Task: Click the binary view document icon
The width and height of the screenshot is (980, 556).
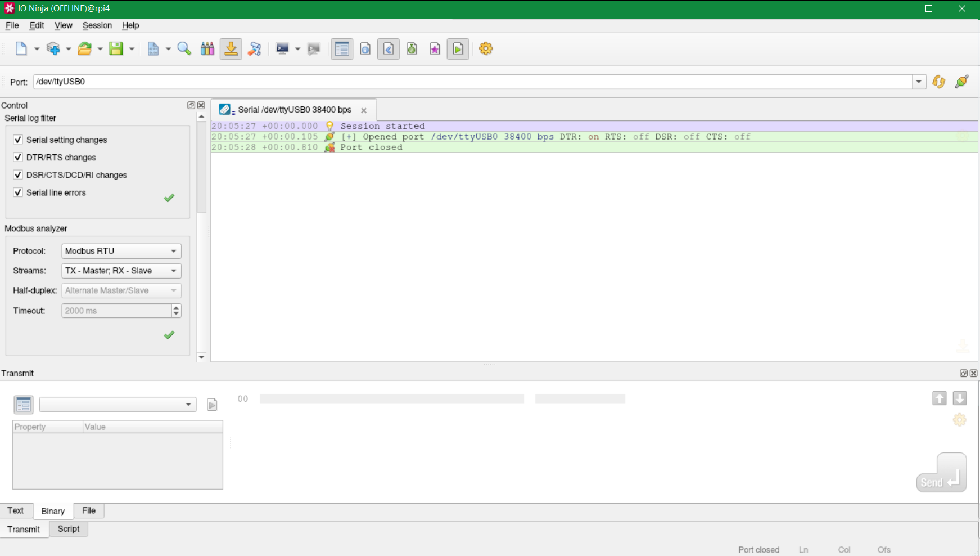Action: [x=153, y=49]
